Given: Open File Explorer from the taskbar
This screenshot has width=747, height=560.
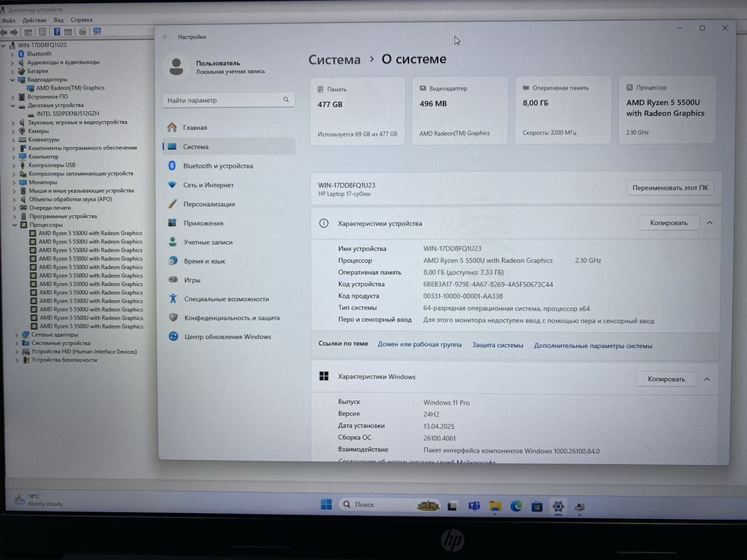Looking at the screenshot, I should [x=495, y=507].
